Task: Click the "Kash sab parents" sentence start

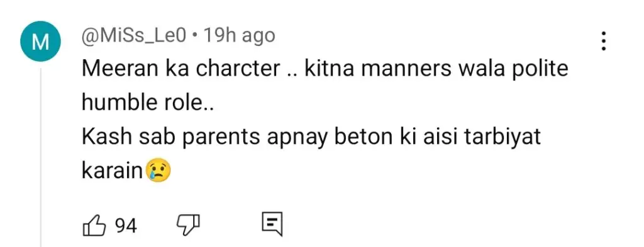Action: [170, 138]
